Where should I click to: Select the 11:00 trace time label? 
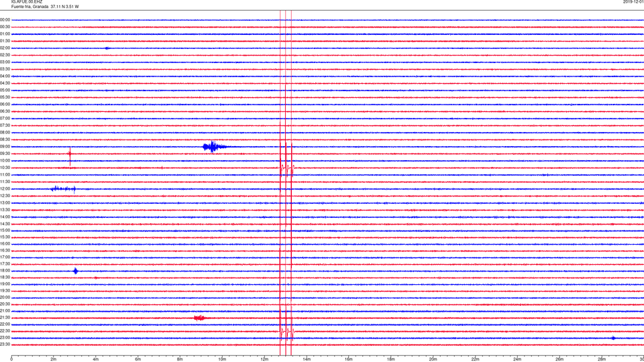tap(5, 174)
